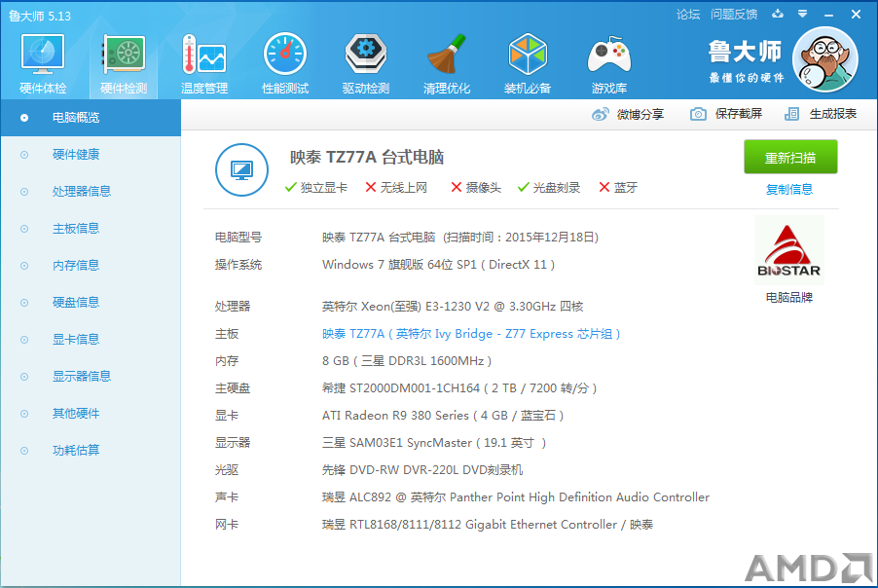Click the report icon for 生成报表
Screen dimensions: 878x588
click(x=791, y=114)
